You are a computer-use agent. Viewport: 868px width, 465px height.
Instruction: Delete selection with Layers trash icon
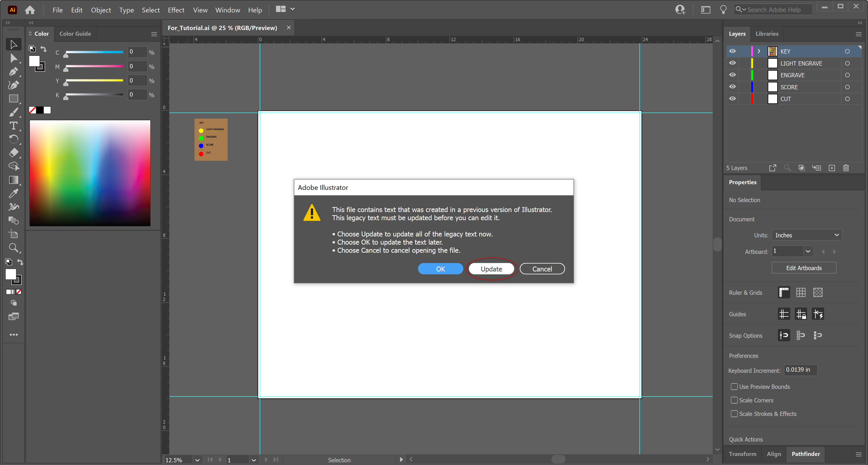point(846,168)
